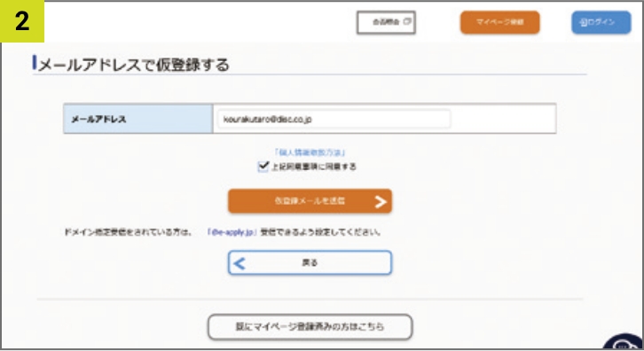Click the メールアドレスで仮登録する heading

[133, 65]
